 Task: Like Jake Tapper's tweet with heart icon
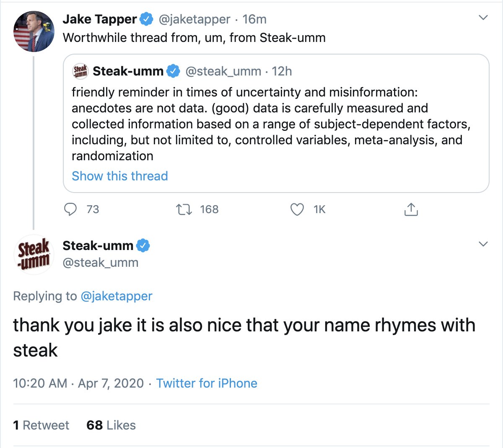point(297,209)
